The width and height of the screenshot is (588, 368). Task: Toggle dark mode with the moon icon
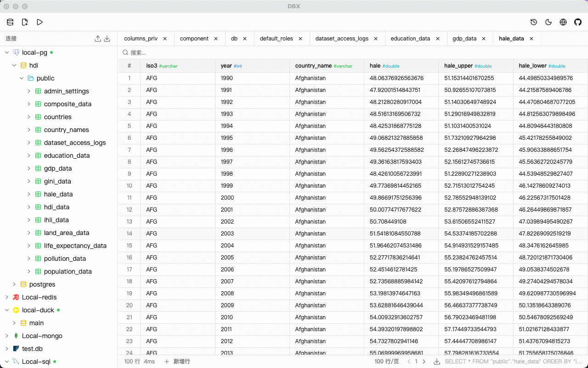(548, 22)
